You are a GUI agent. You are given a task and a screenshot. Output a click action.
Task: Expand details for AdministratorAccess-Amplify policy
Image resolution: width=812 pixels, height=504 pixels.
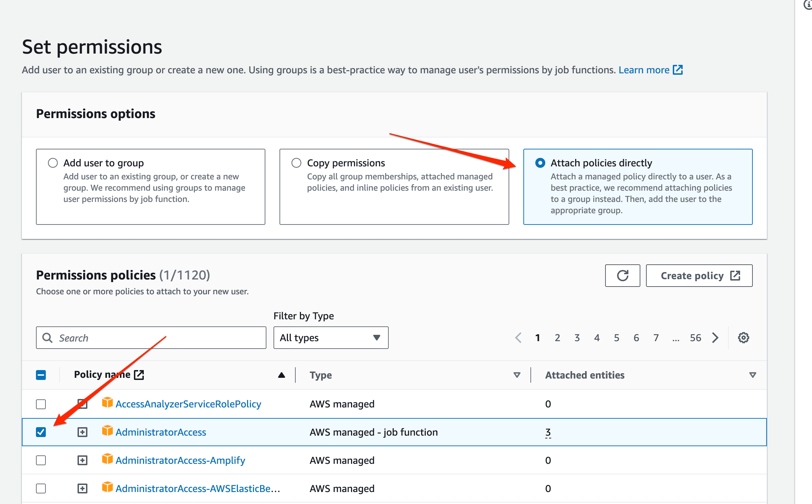[83, 460]
